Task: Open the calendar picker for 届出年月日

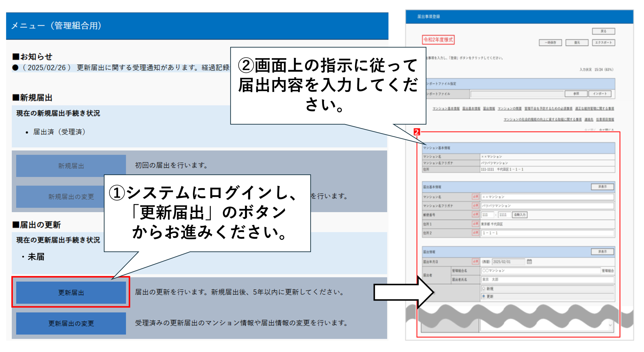Action: [529, 262]
